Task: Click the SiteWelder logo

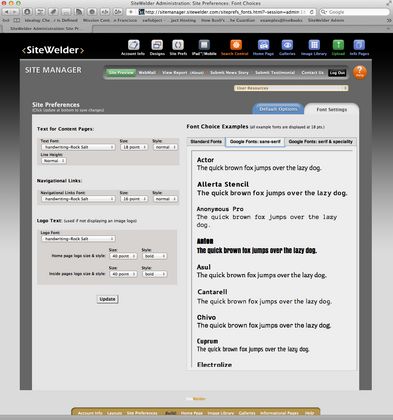Action: [x=53, y=50]
